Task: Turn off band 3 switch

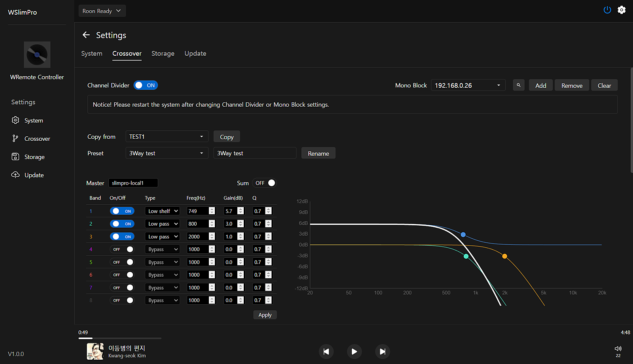Action: pos(122,236)
